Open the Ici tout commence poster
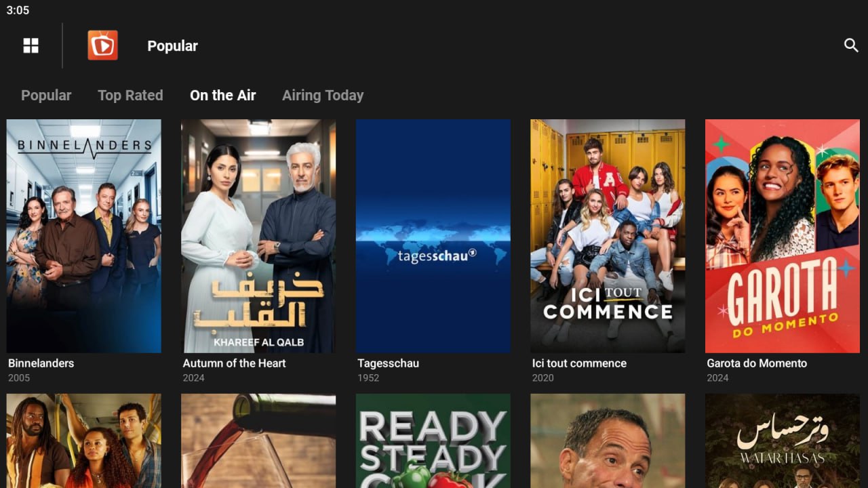The image size is (868, 488). tap(608, 236)
